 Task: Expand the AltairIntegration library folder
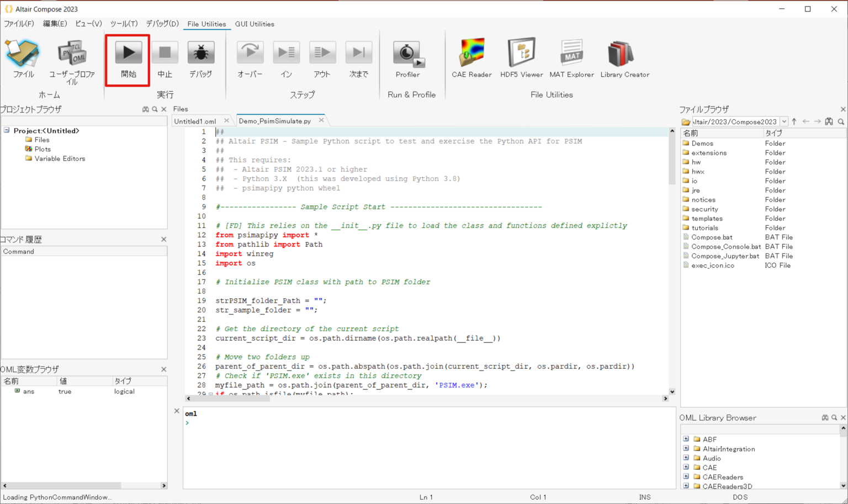click(686, 449)
